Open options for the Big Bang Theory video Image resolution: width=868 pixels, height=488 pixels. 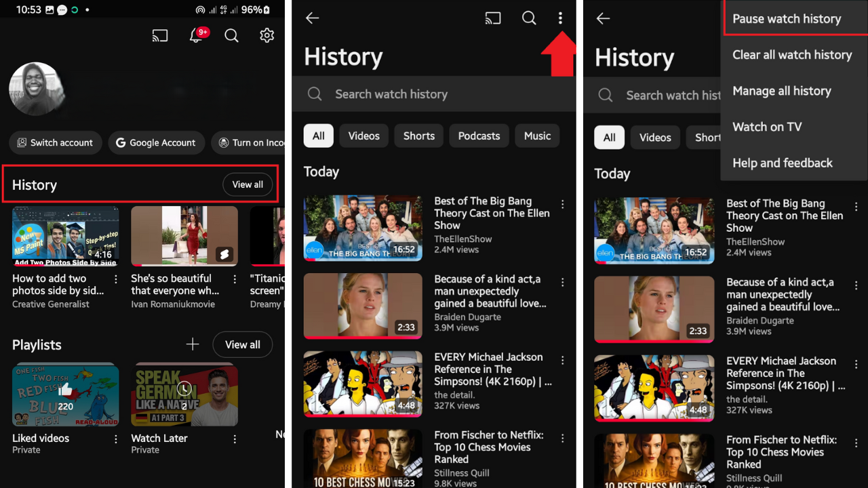562,205
